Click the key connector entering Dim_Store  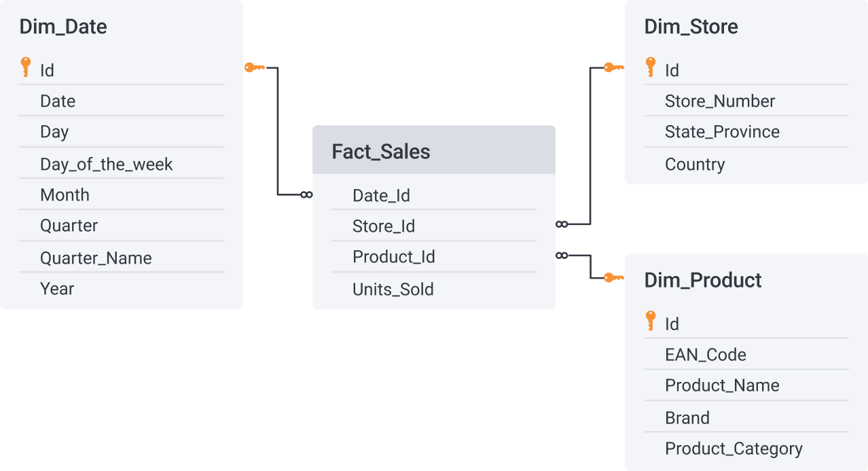coord(613,67)
